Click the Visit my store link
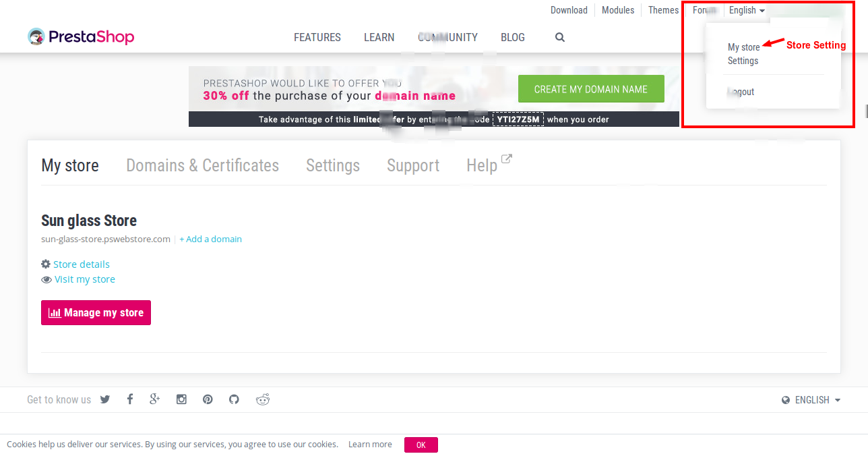The height and width of the screenshot is (454, 868). coord(85,279)
